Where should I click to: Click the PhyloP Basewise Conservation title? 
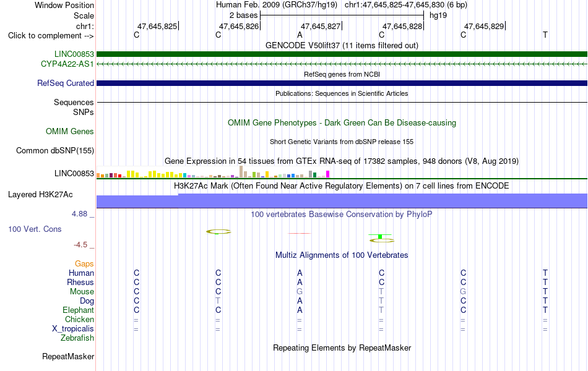coord(342,215)
